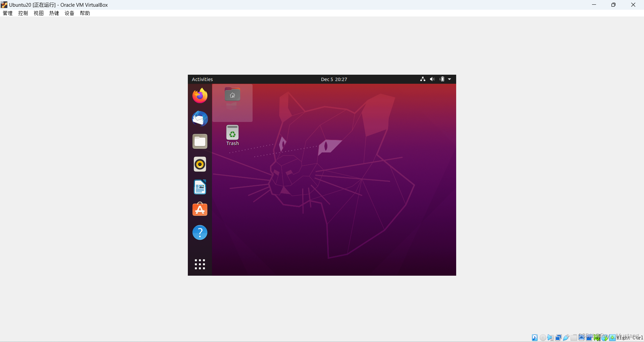
Task: Open the Dec 5 20:27 clock calendar
Action: tap(334, 79)
